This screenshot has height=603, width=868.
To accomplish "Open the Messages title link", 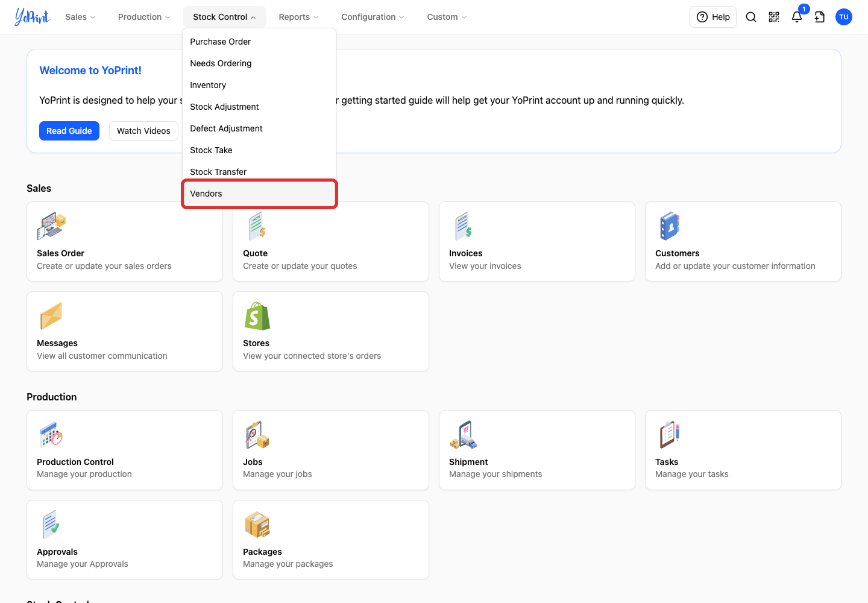I will coord(57,343).
